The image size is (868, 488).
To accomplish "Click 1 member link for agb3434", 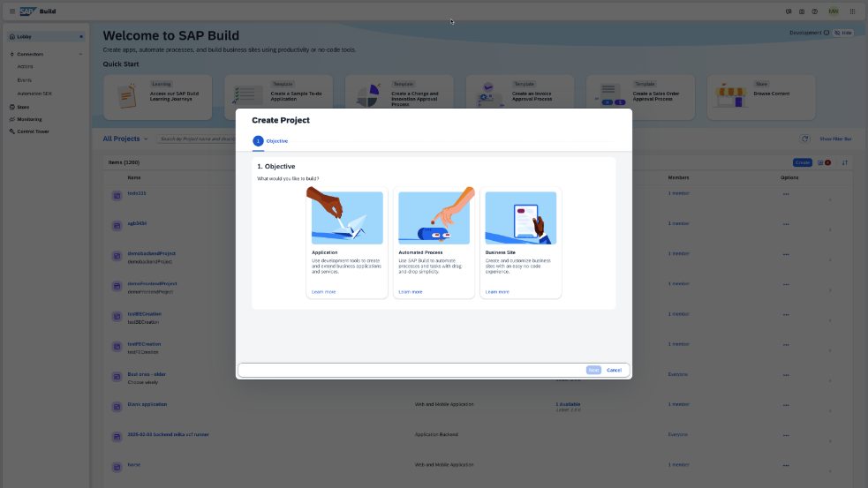I will (679, 223).
